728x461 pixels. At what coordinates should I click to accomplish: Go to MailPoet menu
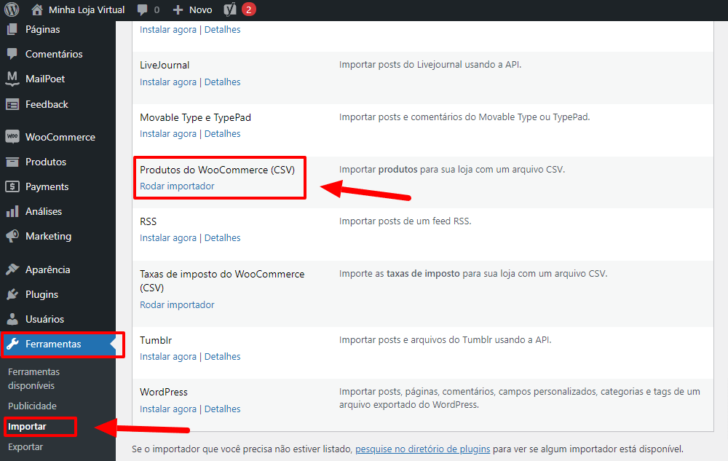point(45,79)
